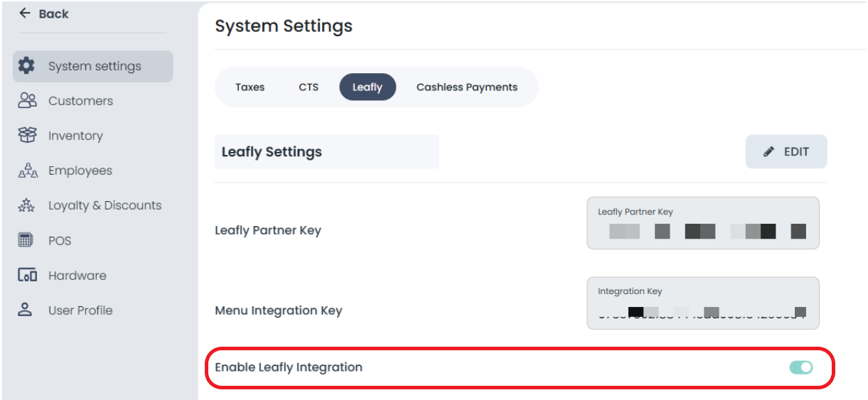Click the POS calculator icon
868x400 pixels.
click(x=26, y=240)
